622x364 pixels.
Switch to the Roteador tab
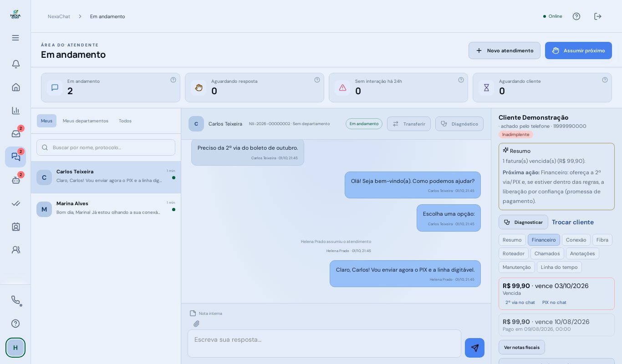514,253
